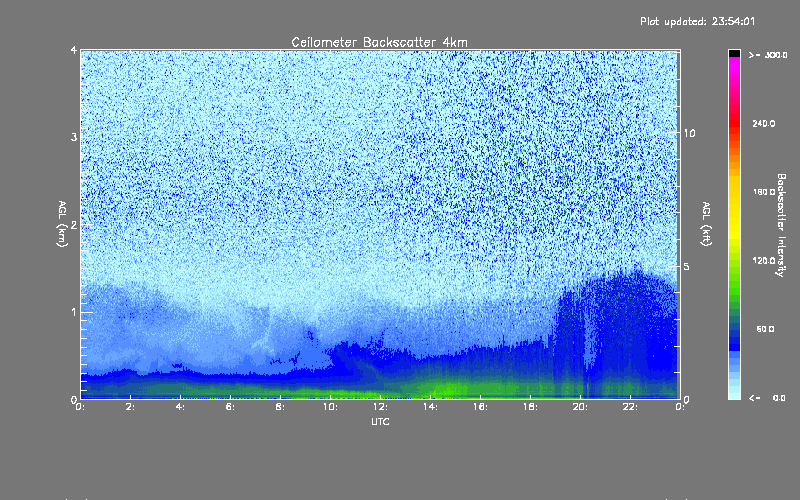The width and height of the screenshot is (800, 500).
Task: Click the '120.0' colorbar label
Action: point(764,260)
